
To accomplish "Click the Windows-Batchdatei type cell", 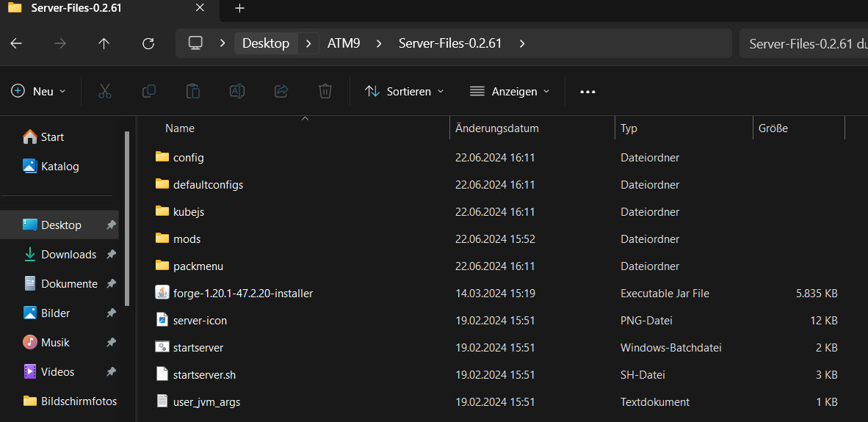I will [671, 348].
